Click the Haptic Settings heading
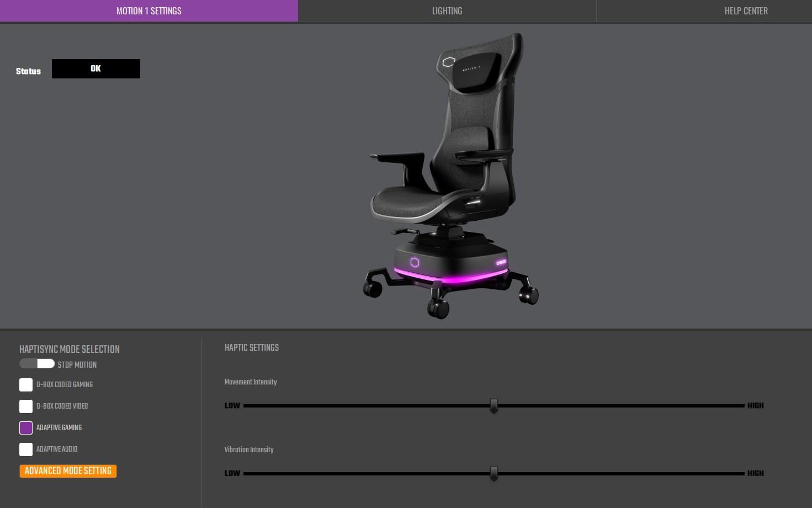This screenshot has height=508, width=812. coord(252,348)
